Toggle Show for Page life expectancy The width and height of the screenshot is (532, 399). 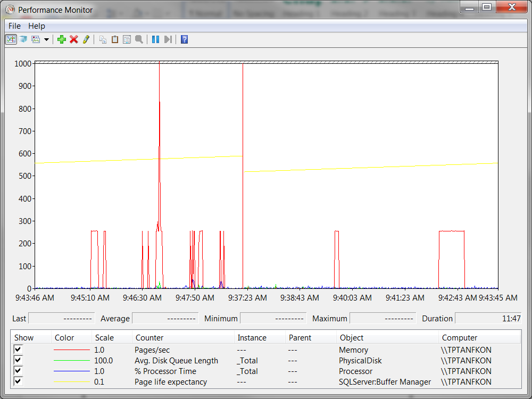[18, 381]
